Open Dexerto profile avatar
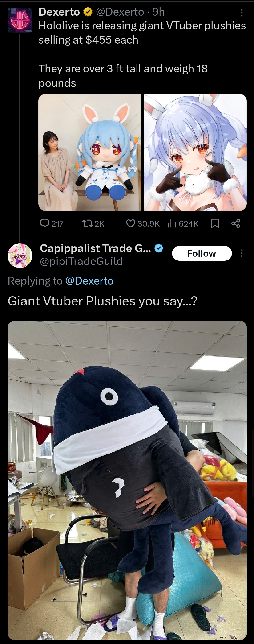The image size is (254, 644). 20,20
